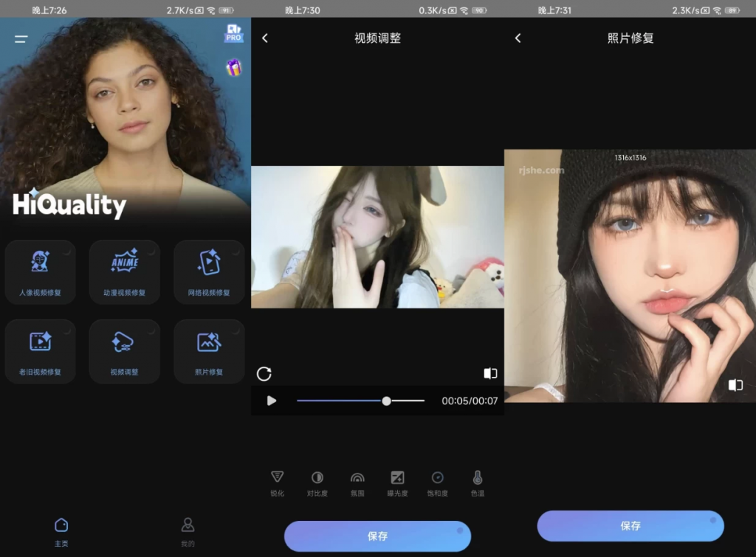Toggle before/after compare on photo repair
Image resolution: width=756 pixels, height=557 pixels.
pos(735,385)
